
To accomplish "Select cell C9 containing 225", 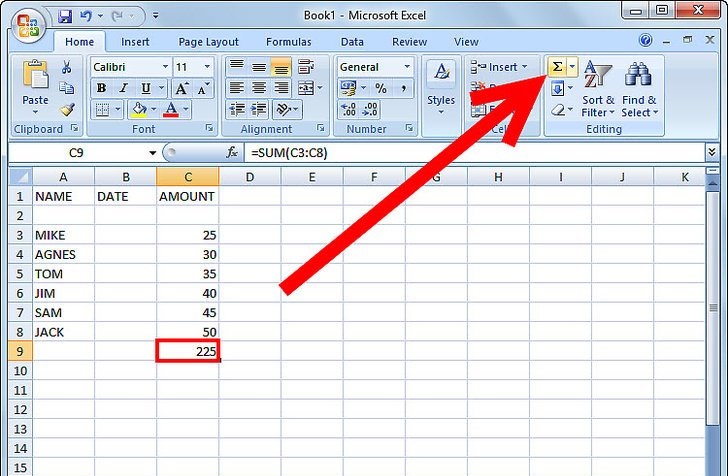I will click(x=188, y=351).
